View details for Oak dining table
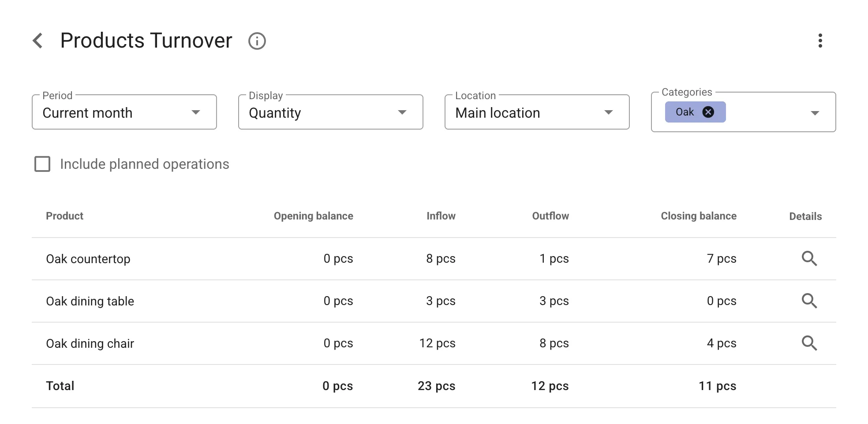 pos(809,301)
